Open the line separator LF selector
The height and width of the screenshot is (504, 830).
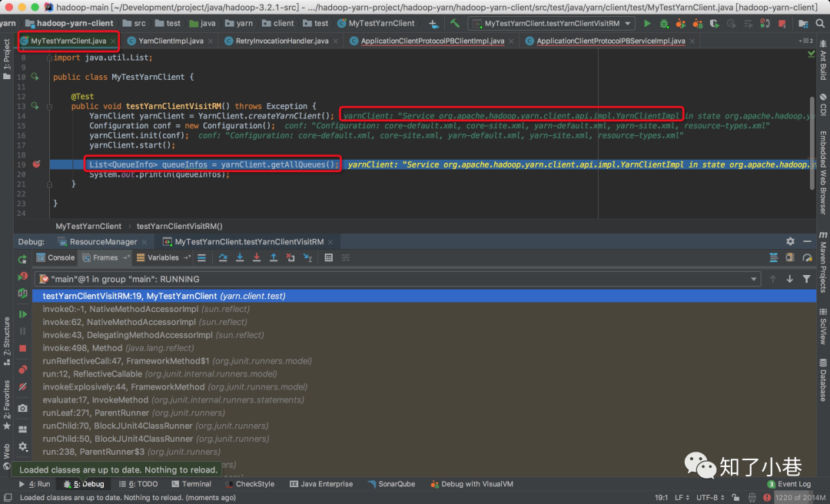click(682, 498)
